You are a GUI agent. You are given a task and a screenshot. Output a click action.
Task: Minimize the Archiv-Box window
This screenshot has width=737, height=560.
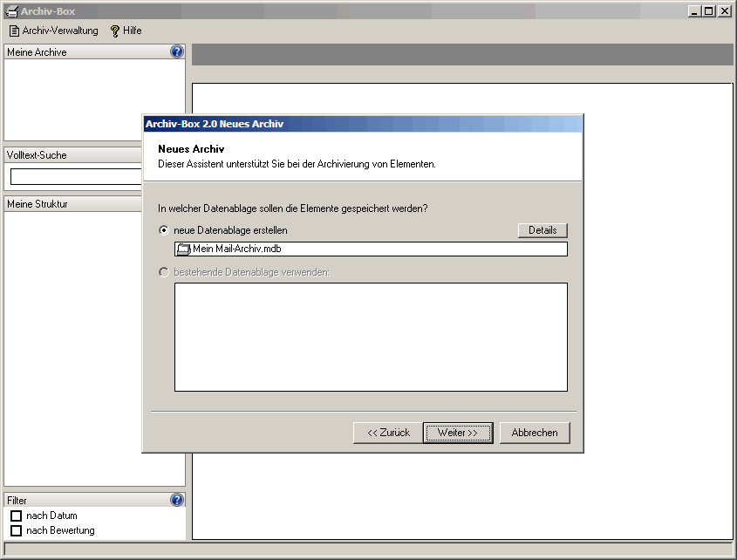(x=694, y=11)
